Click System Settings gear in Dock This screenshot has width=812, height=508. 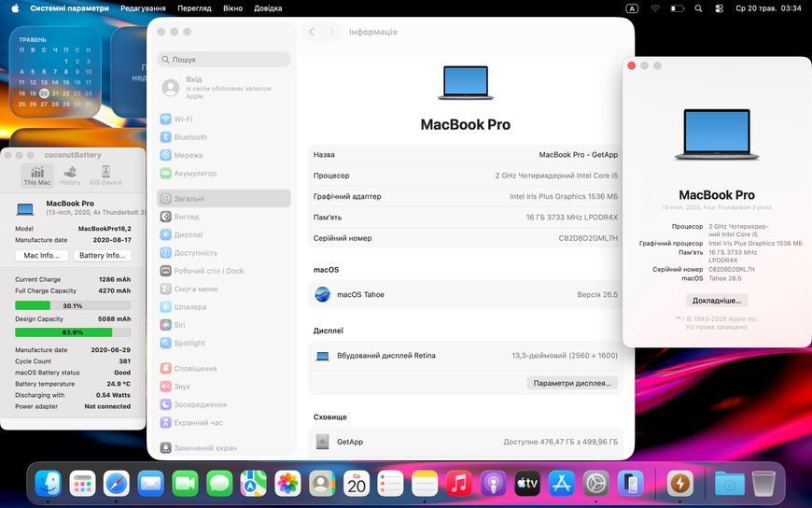coord(596,484)
